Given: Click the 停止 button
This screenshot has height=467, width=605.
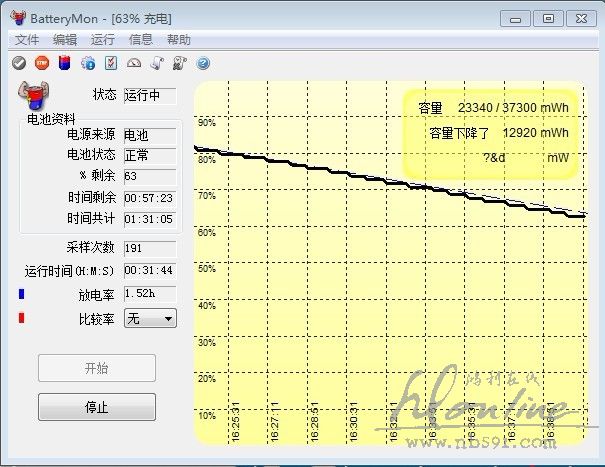Looking at the screenshot, I should point(97,407).
